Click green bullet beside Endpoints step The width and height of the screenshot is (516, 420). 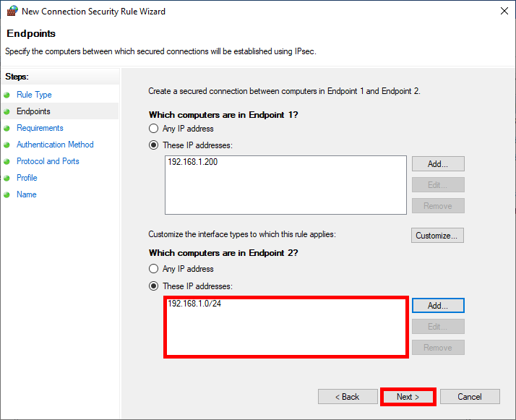pyautogui.click(x=7, y=112)
